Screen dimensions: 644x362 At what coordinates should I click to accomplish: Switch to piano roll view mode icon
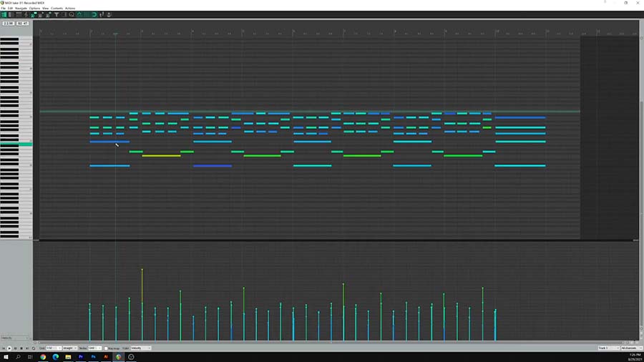point(4,14)
